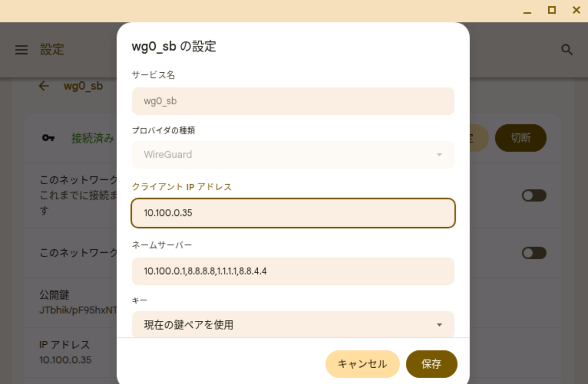588x384 pixels.
Task: Click the service name wg0_sb field
Action: [293, 101]
